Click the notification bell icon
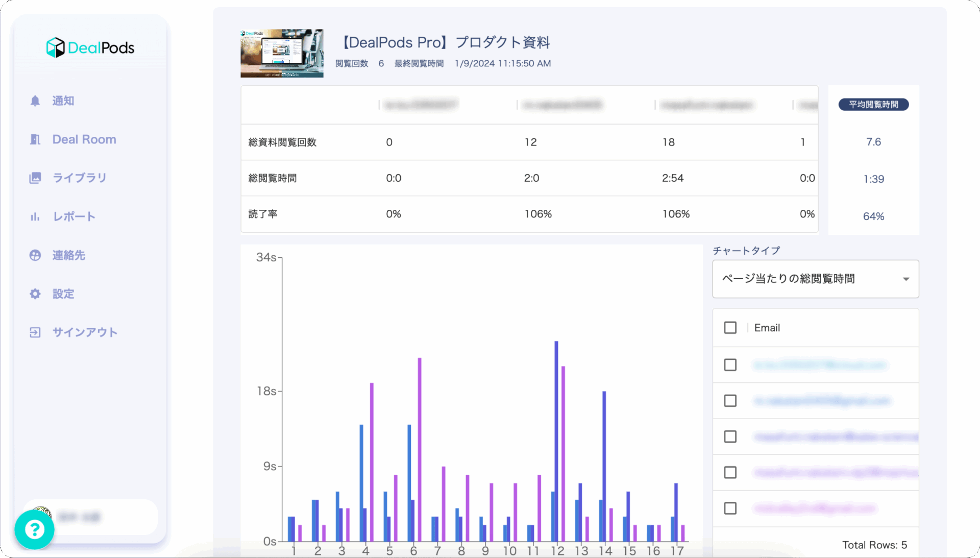The height and width of the screenshot is (558, 980). click(x=35, y=101)
